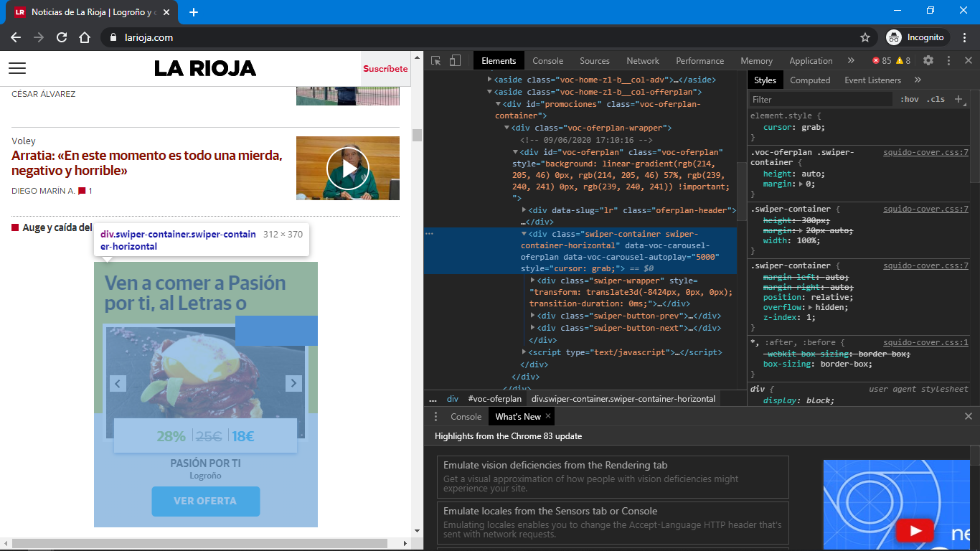The width and height of the screenshot is (980, 551).
Task: Expand swiper-button-prev div node
Action: [532, 316]
